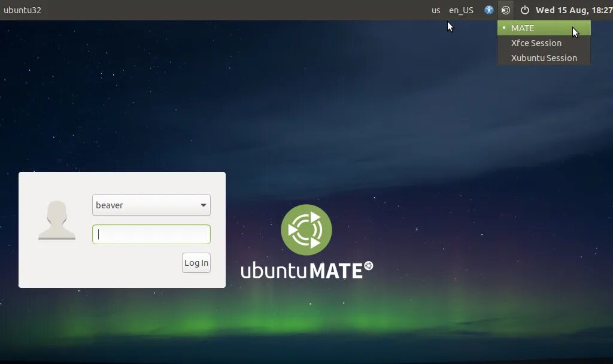The height and width of the screenshot is (364, 613).
Task: Open the en_US language selector
Action: [x=461, y=11]
